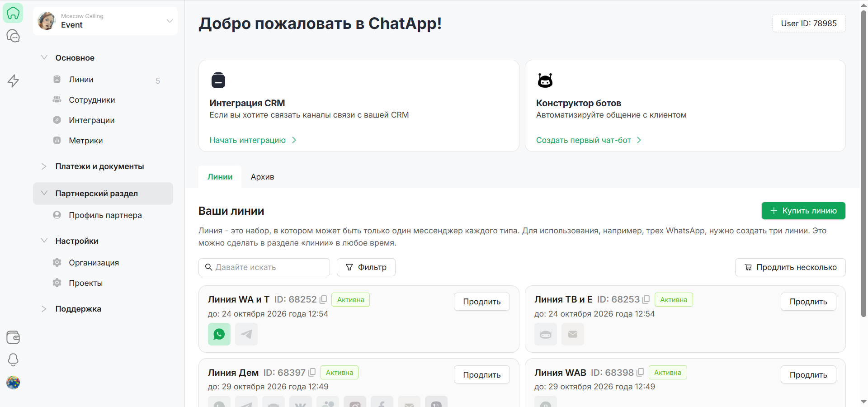Image resolution: width=868 pixels, height=407 pixels.
Task: Click email icon in Линия ТВ и Е
Action: [573, 334]
